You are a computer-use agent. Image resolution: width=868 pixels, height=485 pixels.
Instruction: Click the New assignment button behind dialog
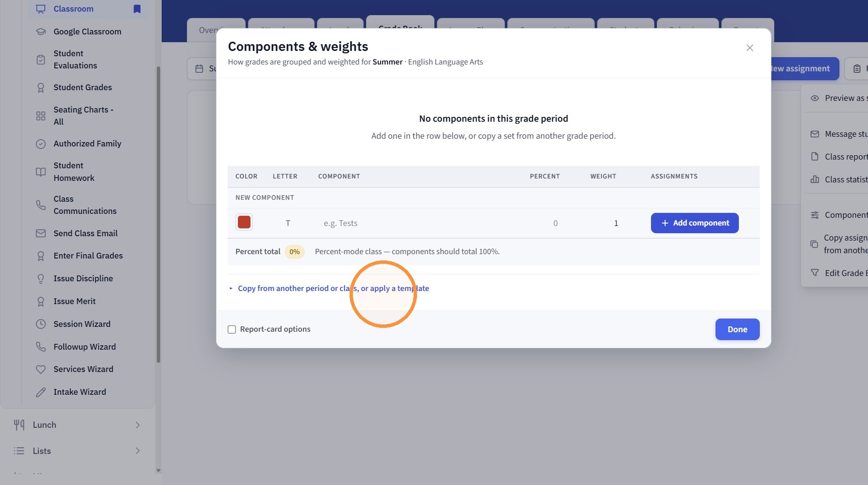tap(804, 69)
